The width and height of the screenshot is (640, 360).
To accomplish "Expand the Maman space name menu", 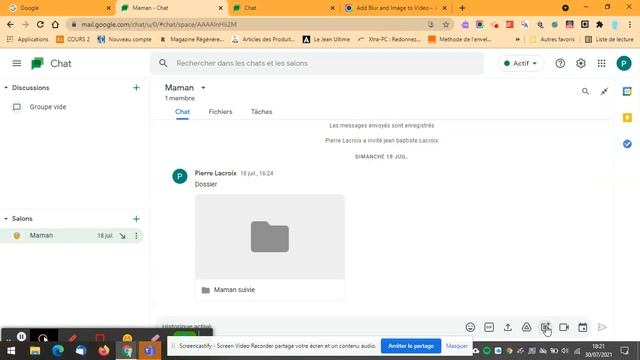I will tap(203, 88).
